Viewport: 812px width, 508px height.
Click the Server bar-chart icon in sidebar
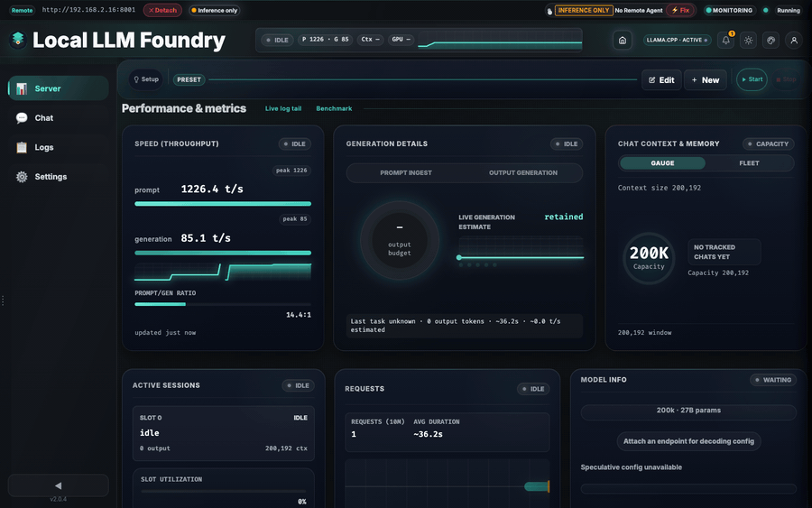[x=22, y=88]
